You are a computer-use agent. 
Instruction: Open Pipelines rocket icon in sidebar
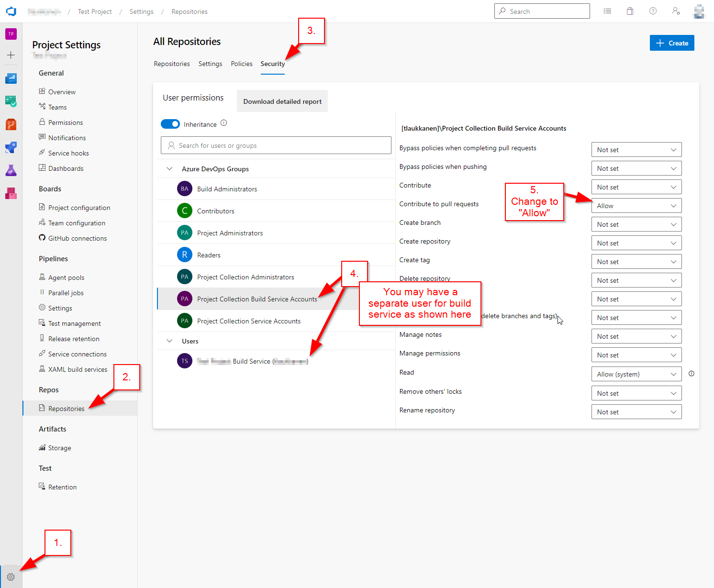[11, 147]
